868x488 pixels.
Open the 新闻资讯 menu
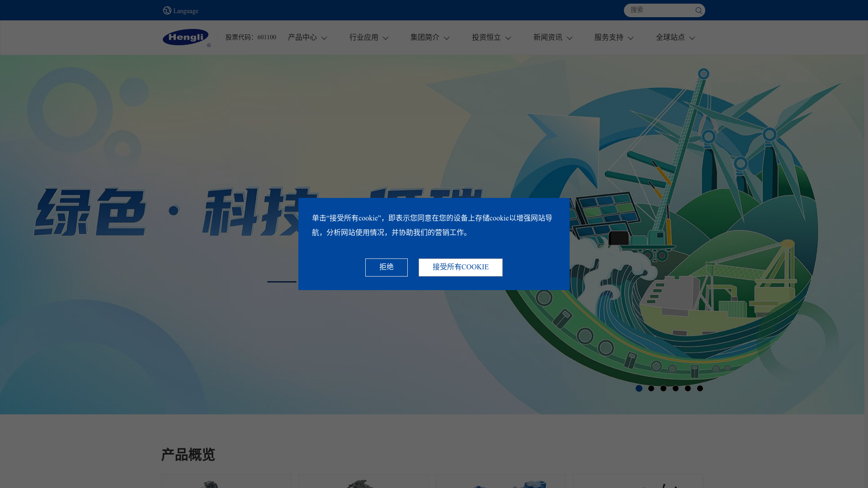(548, 38)
